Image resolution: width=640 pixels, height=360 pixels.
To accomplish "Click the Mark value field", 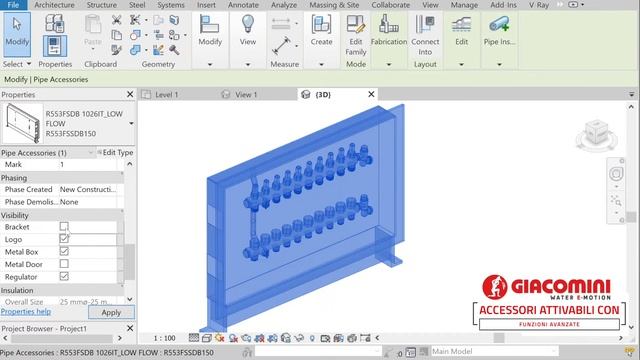I will (88, 164).
